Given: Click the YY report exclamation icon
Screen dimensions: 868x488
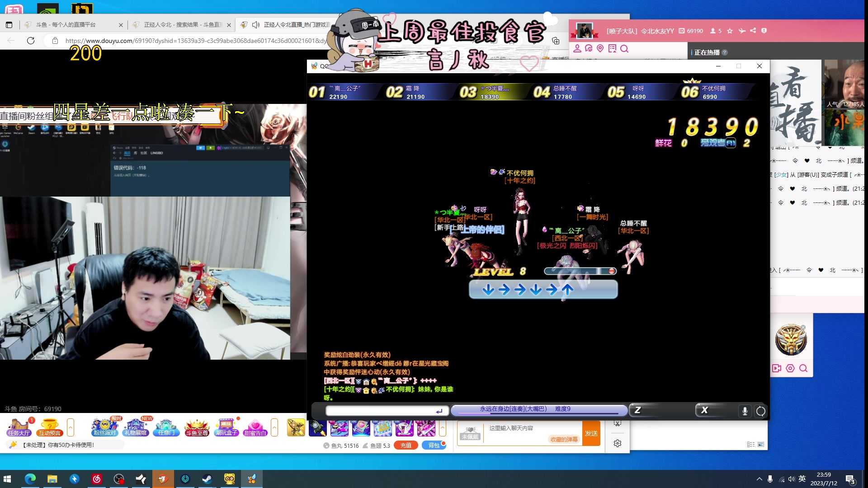Looking at the screenshot, I should (x=764, y=31).
